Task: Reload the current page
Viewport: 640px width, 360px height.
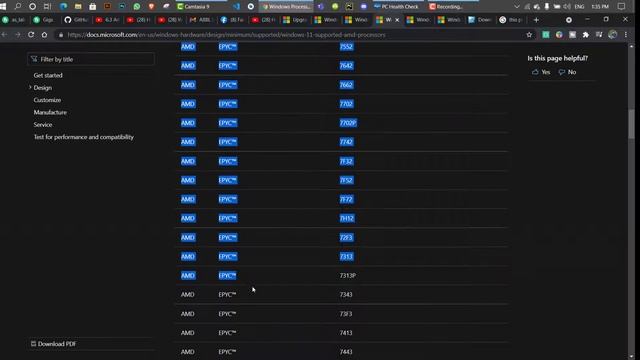Action: tap(31, 35)
